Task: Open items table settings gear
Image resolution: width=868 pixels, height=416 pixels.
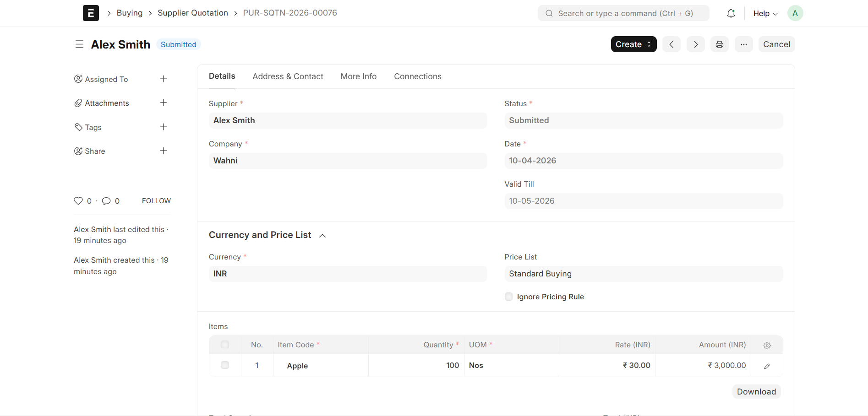Action: tap(767, 346)
